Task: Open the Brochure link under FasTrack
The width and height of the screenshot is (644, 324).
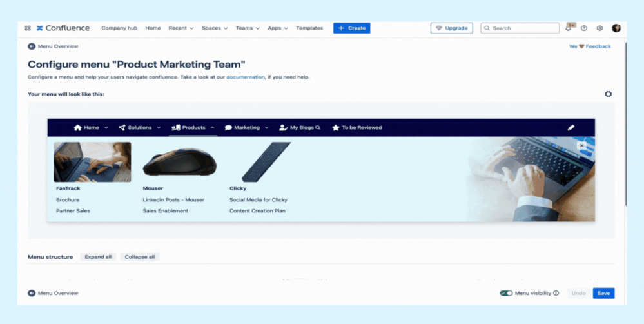Action: [68, 200]
